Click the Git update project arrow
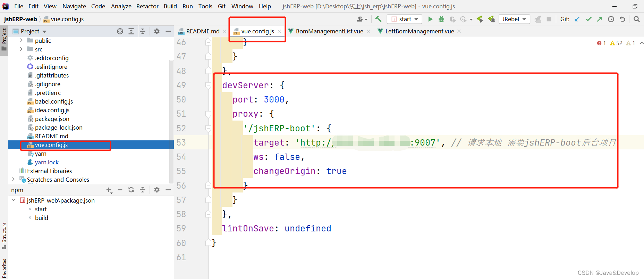Viewport: 644px width, 279px height. pyautogui.click(x=577, y=19)
